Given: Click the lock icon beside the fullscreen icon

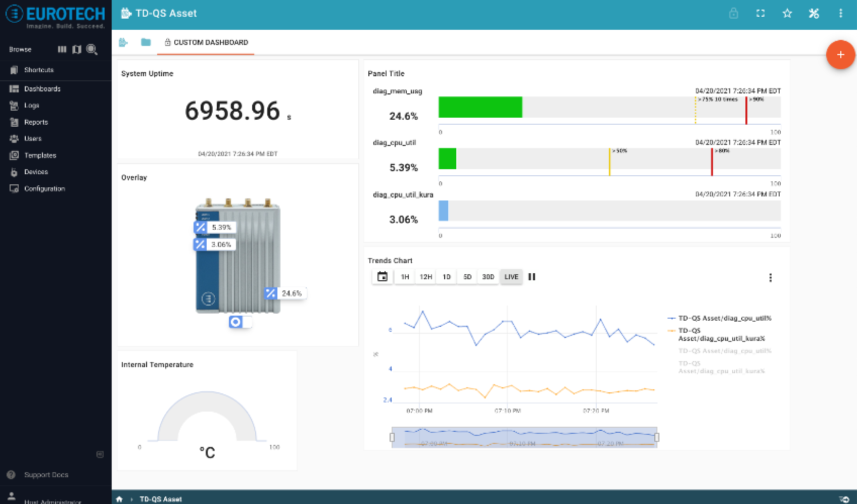Looking at the screenshot, I should (734, 14).
